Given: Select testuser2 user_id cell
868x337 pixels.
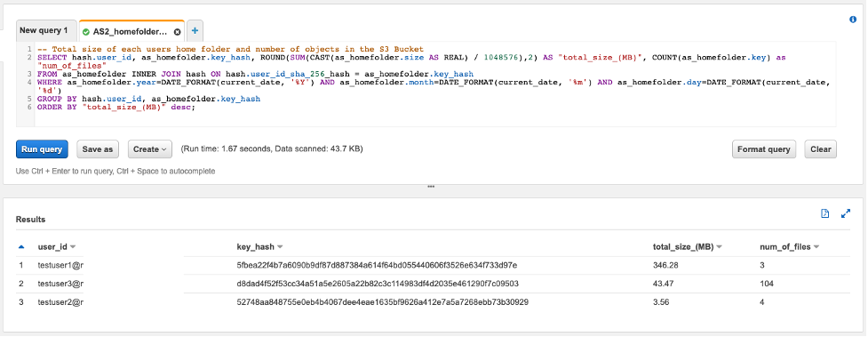Looking at the screenshot, I should point(60,302).
